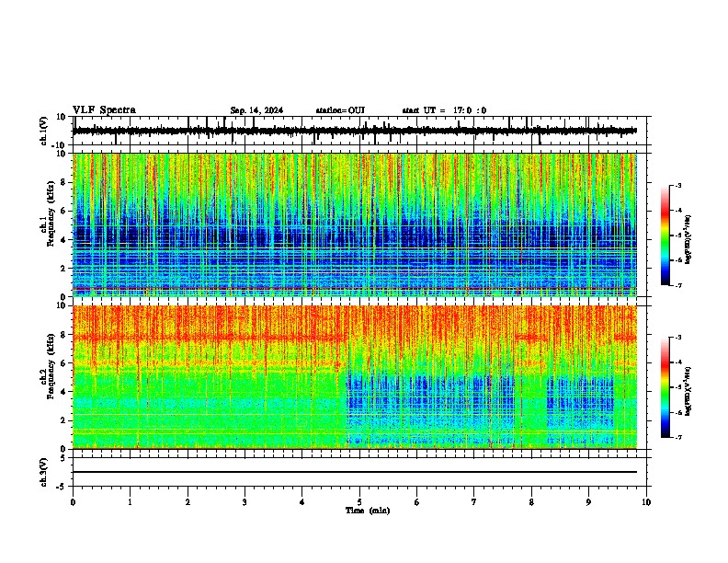Click the ch.1 spectrogram color scale bar
728x563 pixels.
[665, 236]
